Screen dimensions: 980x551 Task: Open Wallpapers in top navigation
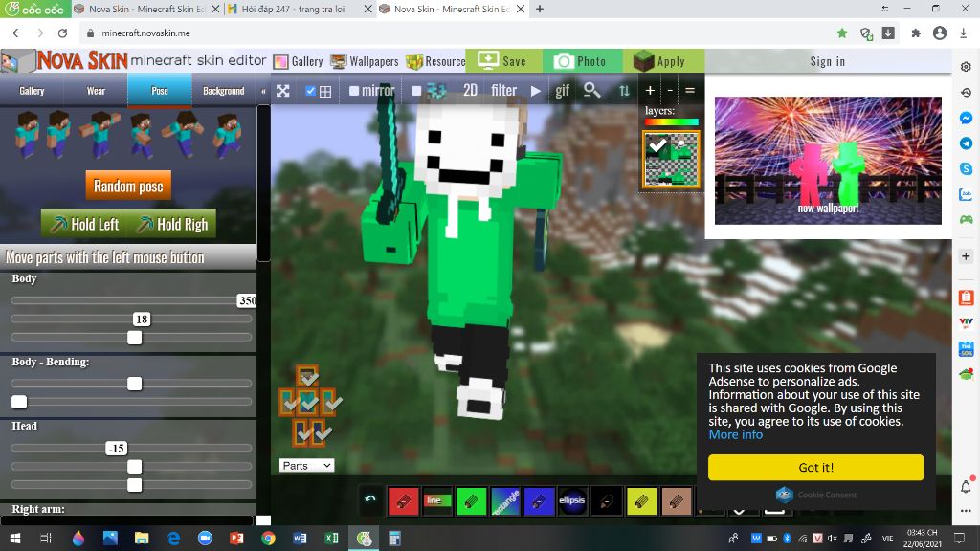pos(365,61)
